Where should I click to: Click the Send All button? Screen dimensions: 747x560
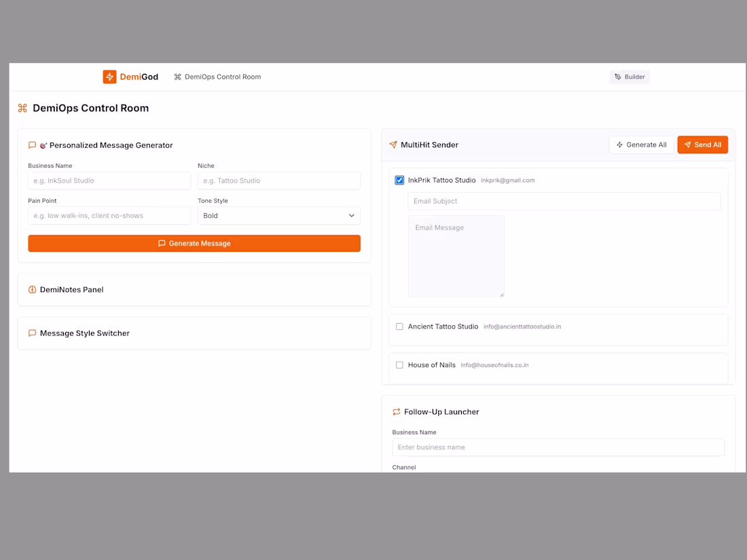click(702, 145)
